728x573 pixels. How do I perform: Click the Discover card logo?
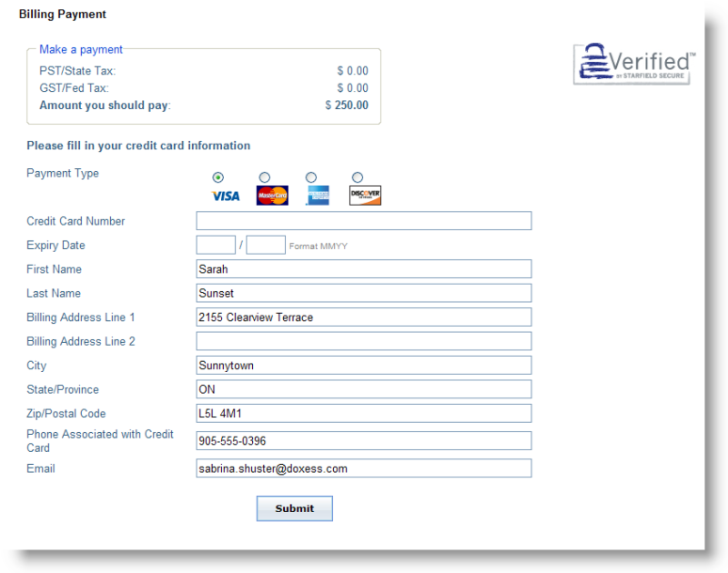(365, 196)
